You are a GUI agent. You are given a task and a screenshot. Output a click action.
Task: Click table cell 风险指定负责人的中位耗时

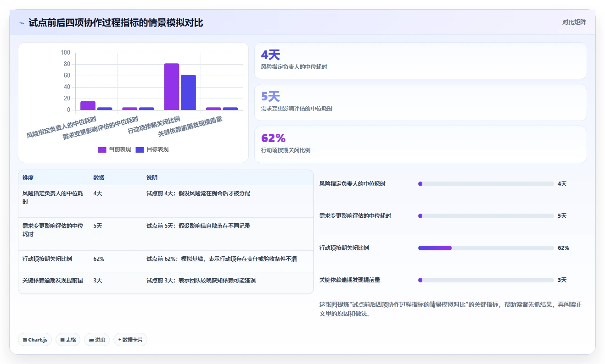(x=53, y=198)
